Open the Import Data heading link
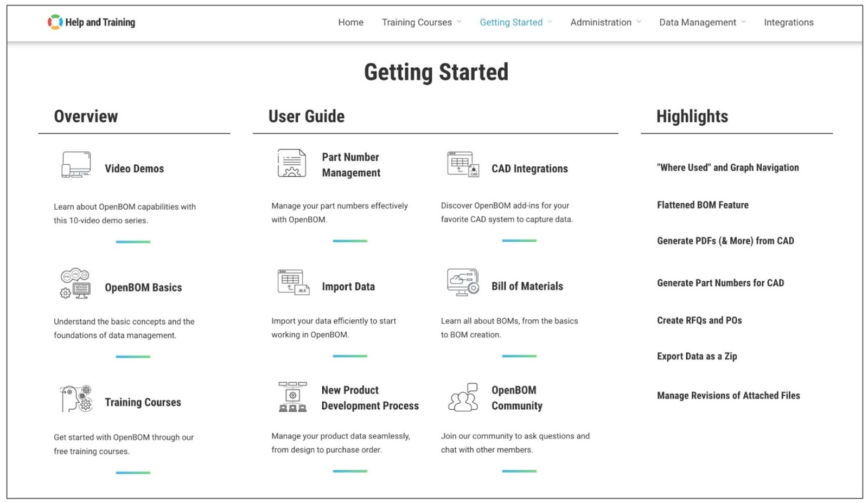The height and width of the screenshot is (503, 868). pyautogui.click(x=348, y=287)
